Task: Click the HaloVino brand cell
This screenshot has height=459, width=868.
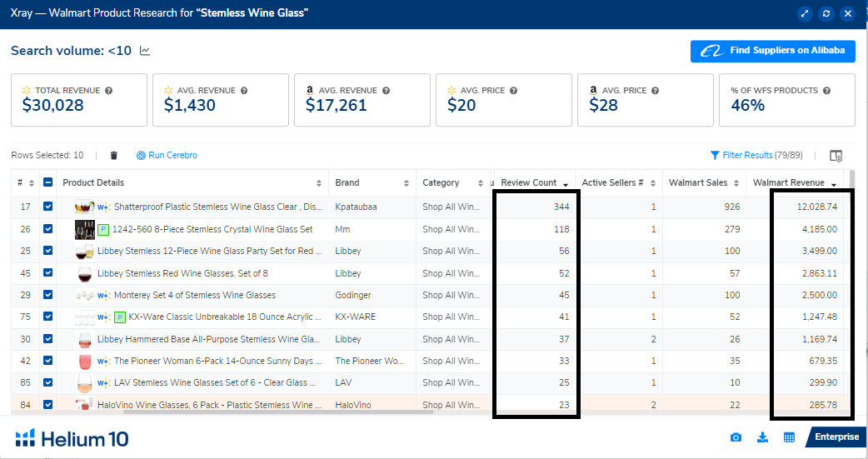Action: point(353,405)
